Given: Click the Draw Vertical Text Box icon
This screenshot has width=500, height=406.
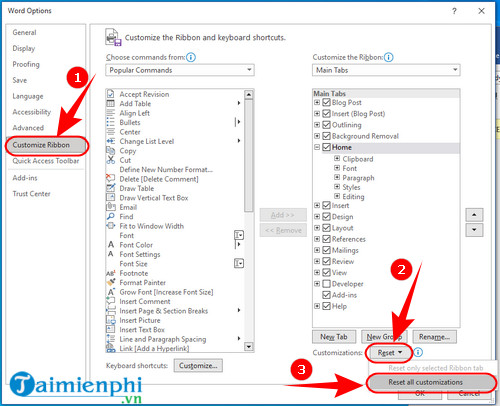Looking at the screenshot, I should [110, 197].
